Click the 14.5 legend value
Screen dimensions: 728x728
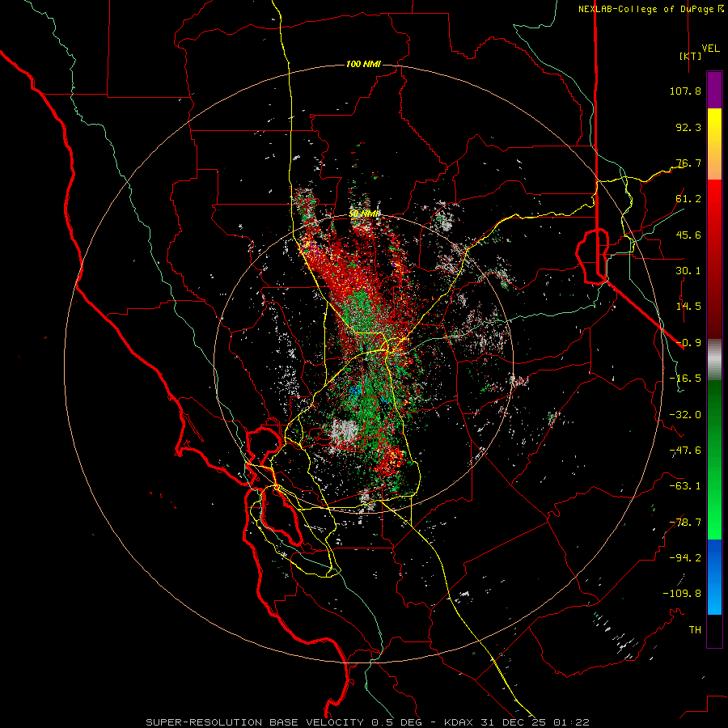(x=688, y=307)
